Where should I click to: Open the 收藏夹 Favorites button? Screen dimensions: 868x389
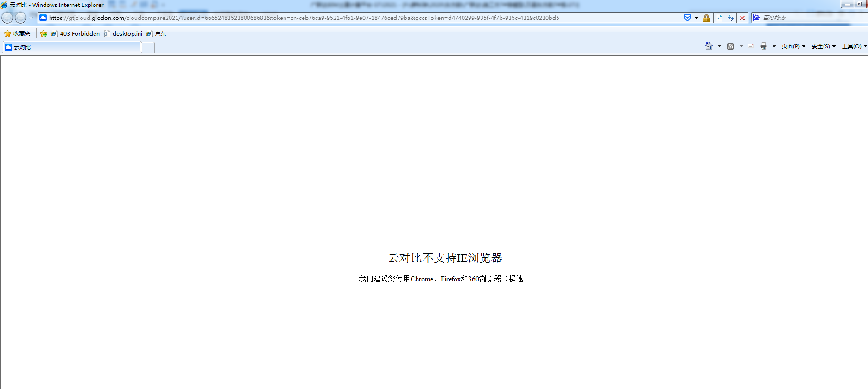pyautogui.click(x=17, y=33)
